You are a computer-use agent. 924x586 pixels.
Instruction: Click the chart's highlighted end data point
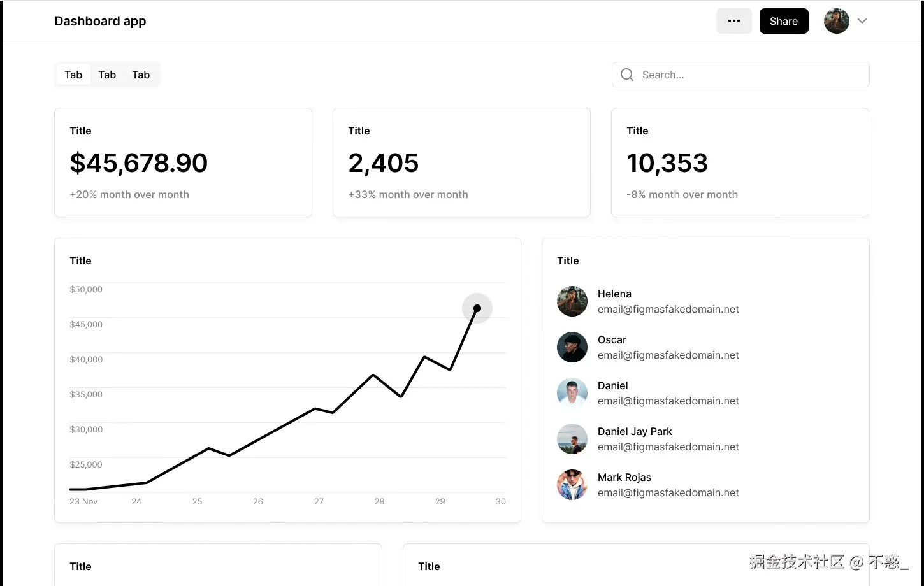pyautogui.click(x=477, y=308)
